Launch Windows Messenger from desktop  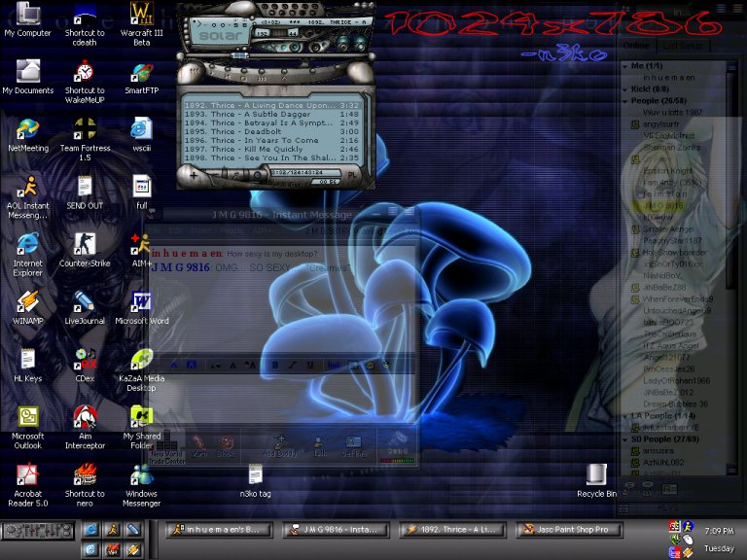tap(141, 486)
